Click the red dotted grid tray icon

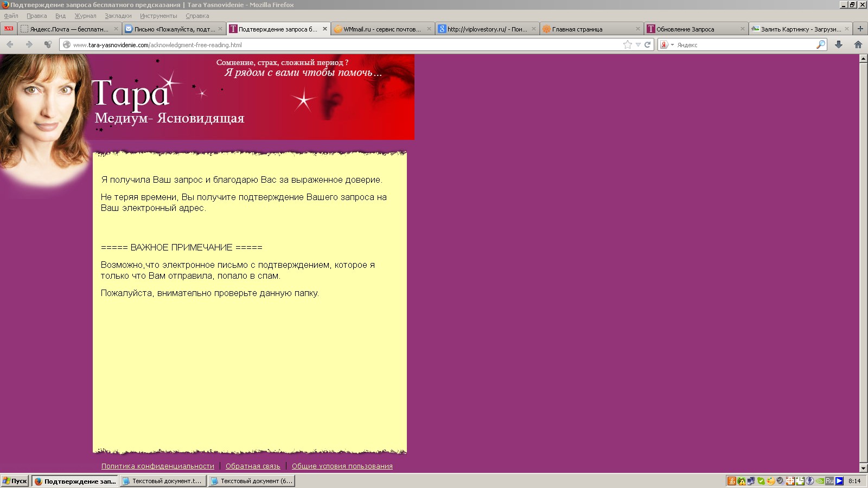tap(790, 481)
